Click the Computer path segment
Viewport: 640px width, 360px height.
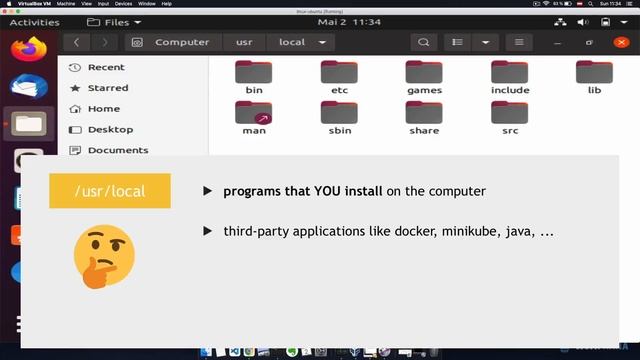click(x=174, y=42)
